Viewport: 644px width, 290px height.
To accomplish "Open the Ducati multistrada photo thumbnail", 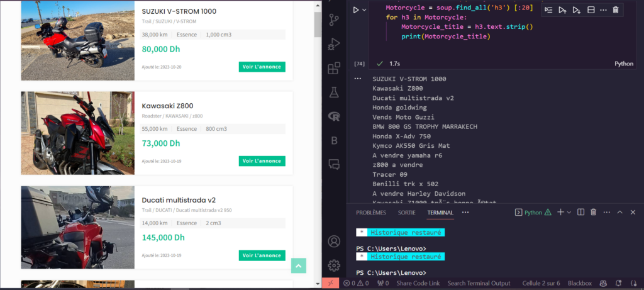I will pos(77,227).
